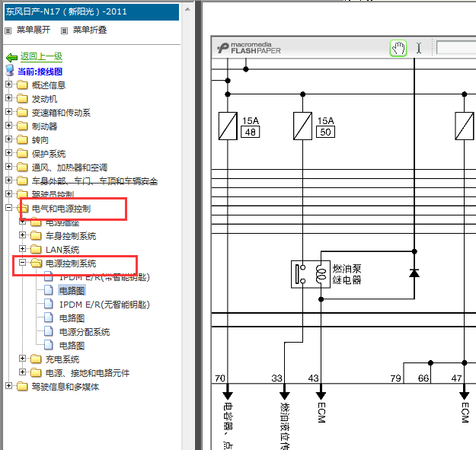Image resolution: width=476 pixels, height=450 pixels.
Task: Expand the 驾驶信息和多媒体 tree node
Action: 8,386
